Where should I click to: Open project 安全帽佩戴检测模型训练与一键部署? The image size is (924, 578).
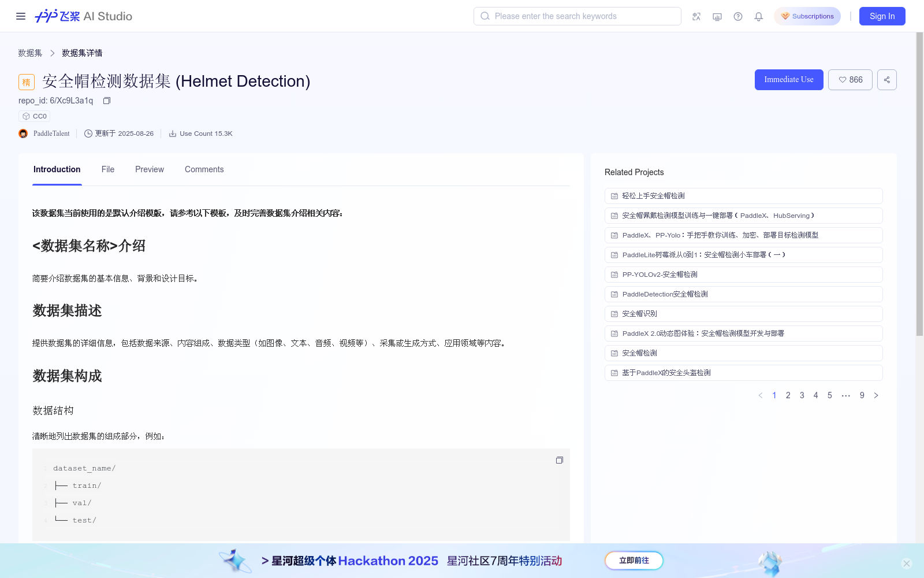744,216
